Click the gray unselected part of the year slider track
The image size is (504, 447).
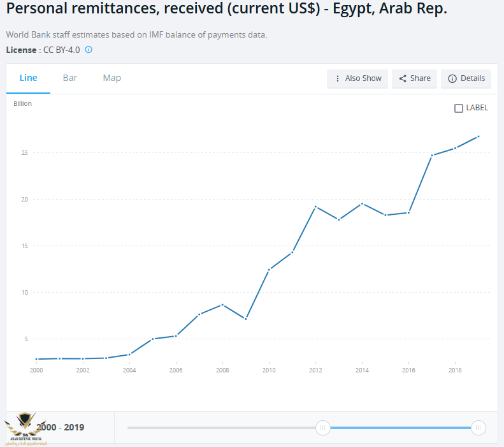click(x=223, y=427)
